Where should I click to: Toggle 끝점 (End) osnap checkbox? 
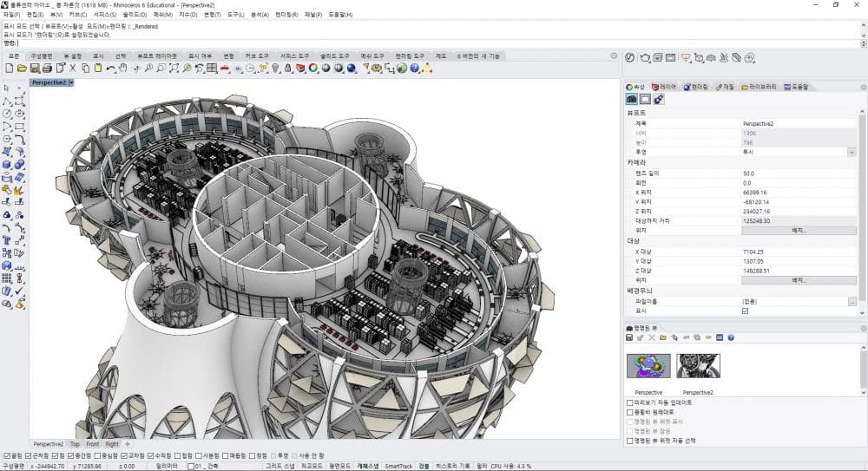click(x=6, y=455)
